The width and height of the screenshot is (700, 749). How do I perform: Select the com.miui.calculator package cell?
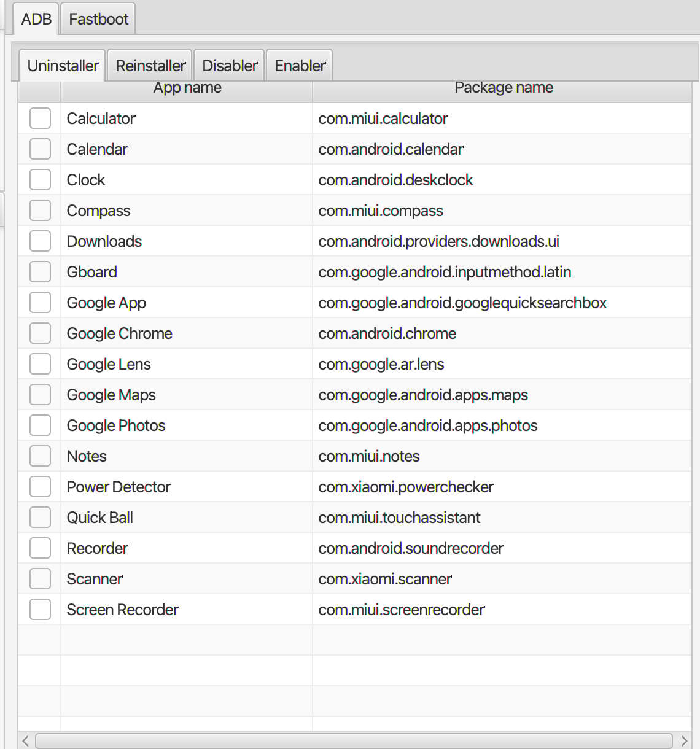pos(502,118)
